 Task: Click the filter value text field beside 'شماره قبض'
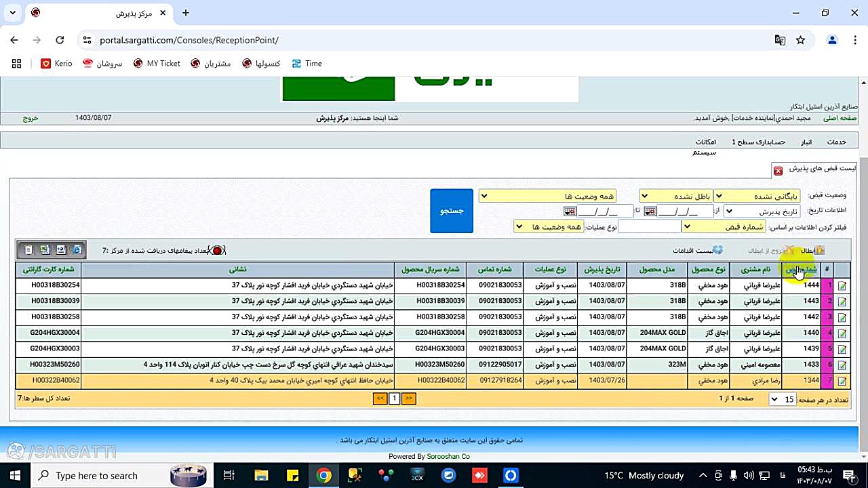click(x=649, y=227)
